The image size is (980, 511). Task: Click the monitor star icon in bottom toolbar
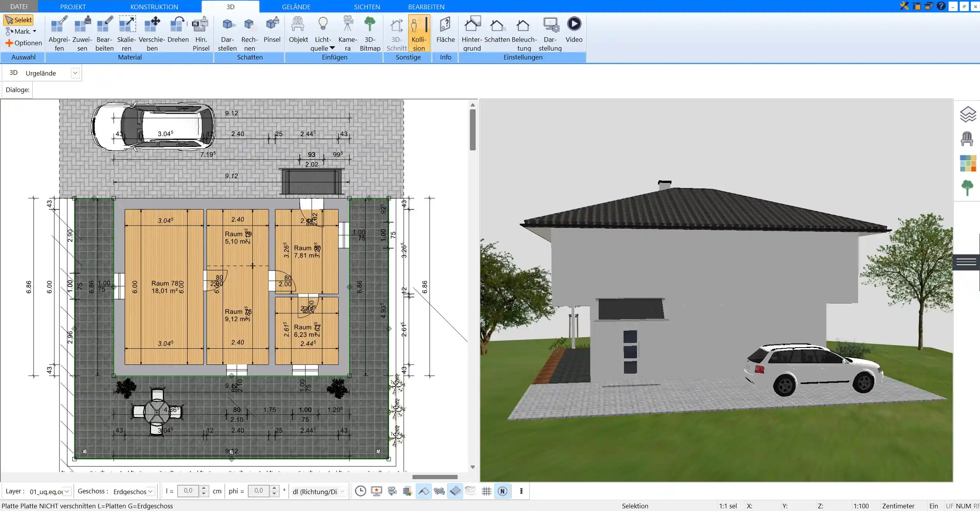376,491
